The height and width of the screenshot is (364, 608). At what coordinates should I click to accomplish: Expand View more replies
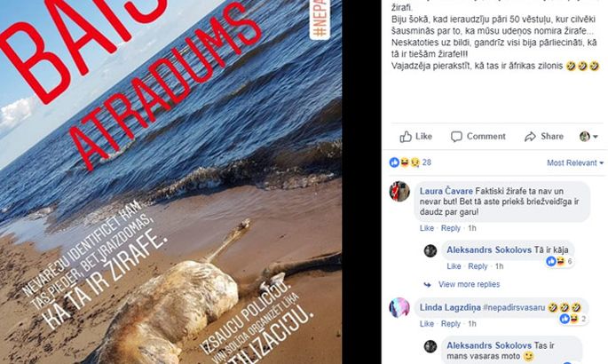469,284
